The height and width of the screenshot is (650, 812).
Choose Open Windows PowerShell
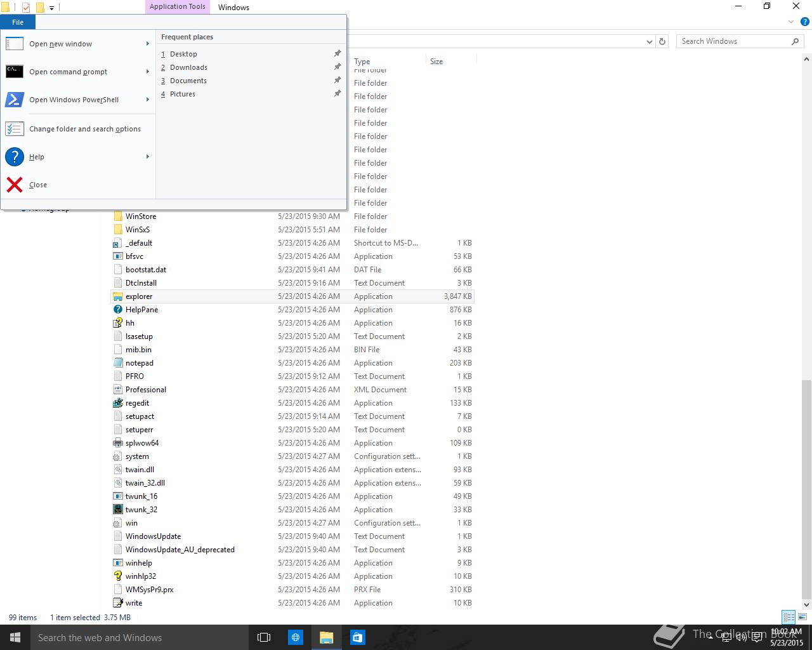(78, 100)
